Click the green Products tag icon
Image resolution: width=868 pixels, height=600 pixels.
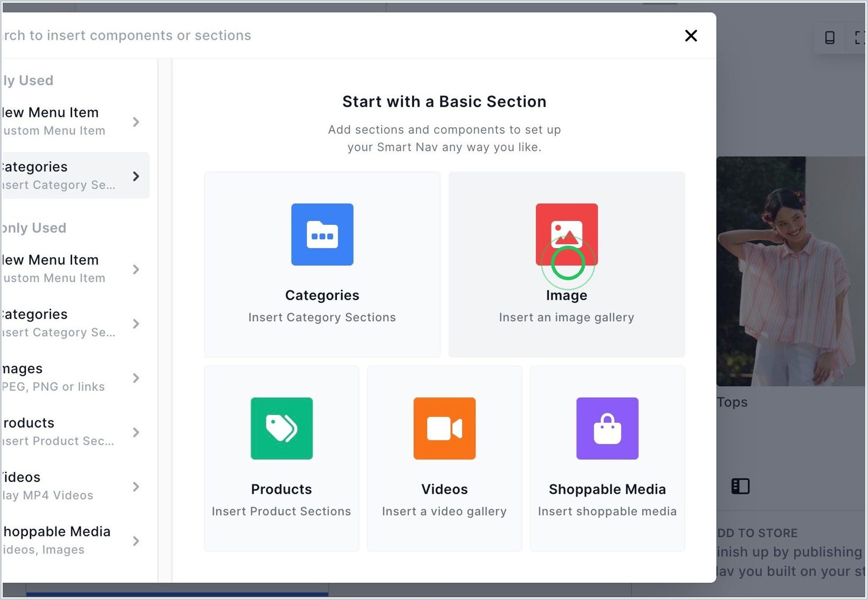tap(281, 429)
